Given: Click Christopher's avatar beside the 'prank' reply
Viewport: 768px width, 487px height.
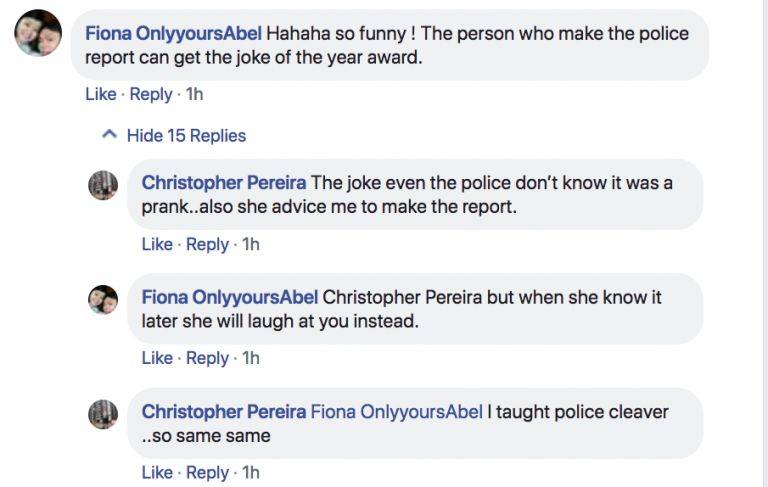Looking at the screenshot, I should click(x=104, y=185).
